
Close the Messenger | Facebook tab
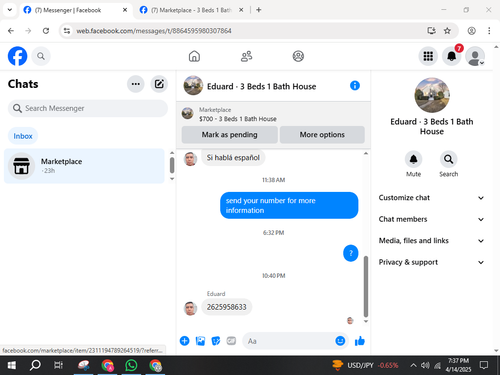pyautogui.click(x=125, y=10)
